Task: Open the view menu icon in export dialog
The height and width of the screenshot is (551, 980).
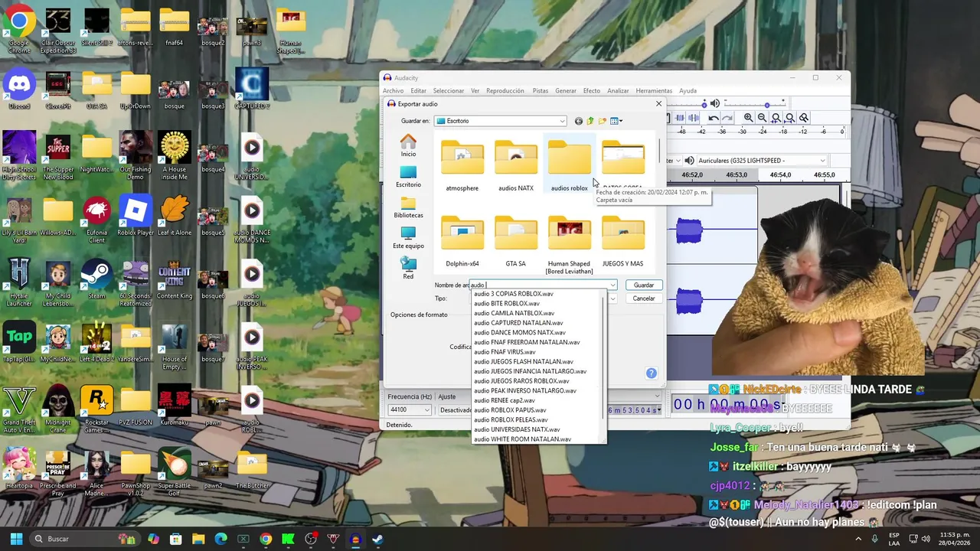Action: (x=616, y=121)
